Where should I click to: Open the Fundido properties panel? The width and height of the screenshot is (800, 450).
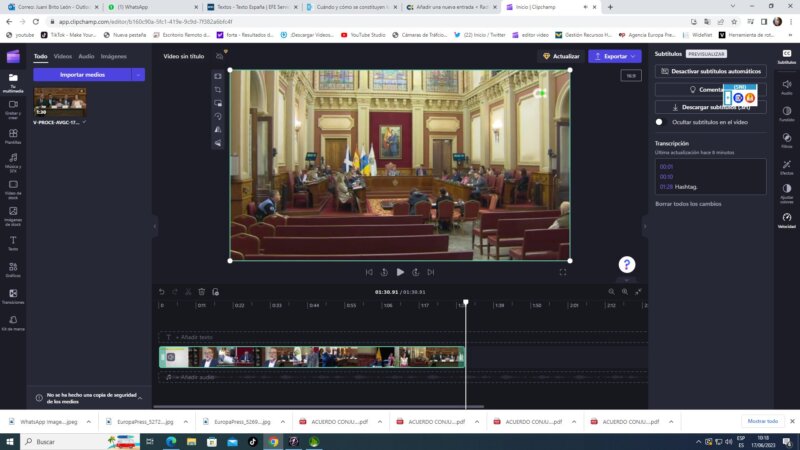787,113
